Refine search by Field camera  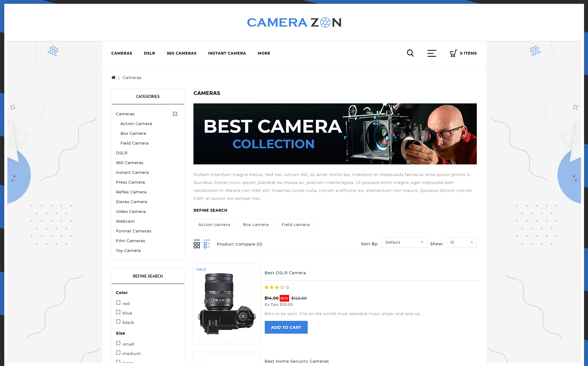click(x=296, y=224)
